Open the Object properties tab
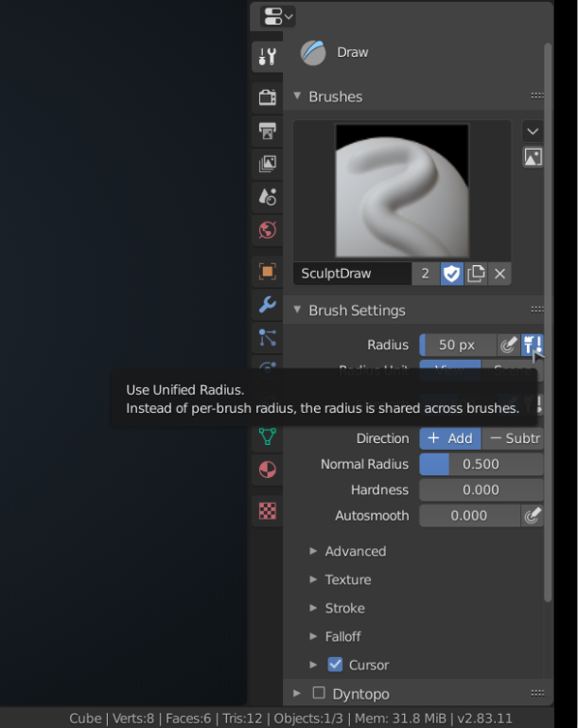 pos(268,272)
